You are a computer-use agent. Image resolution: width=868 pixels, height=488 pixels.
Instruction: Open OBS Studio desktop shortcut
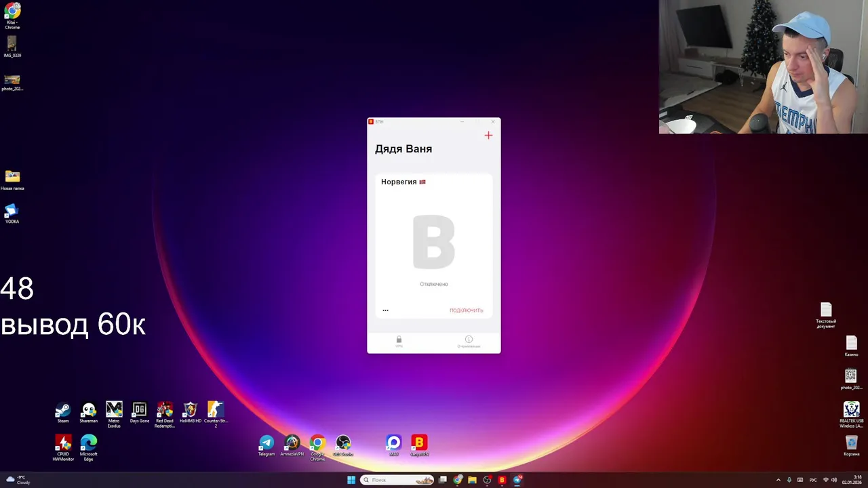[x=343, y=446]
